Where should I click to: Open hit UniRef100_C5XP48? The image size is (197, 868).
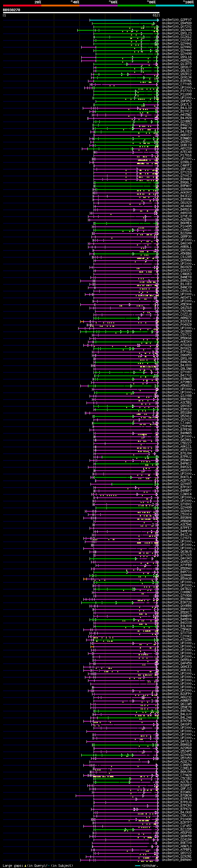click(176, 426)
